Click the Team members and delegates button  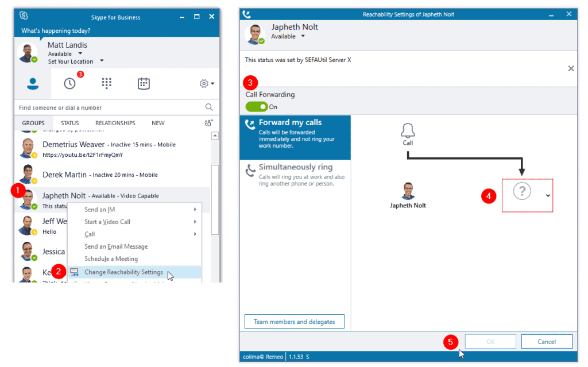[294, 322]
